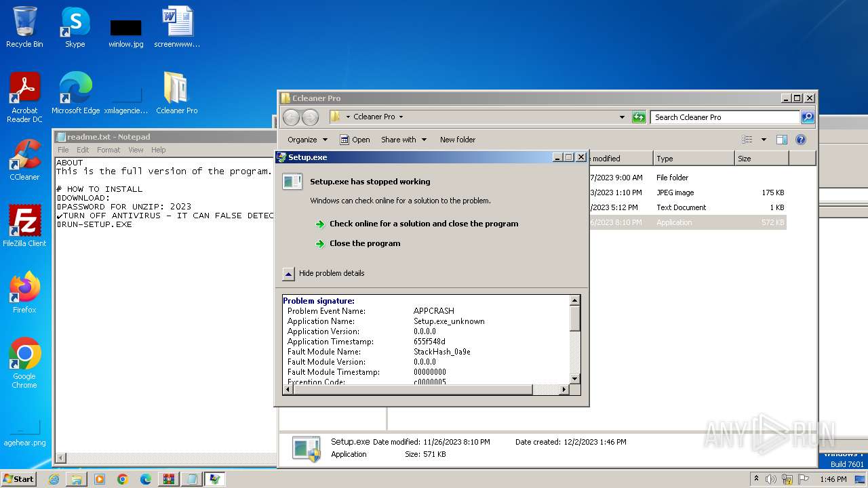
Task: Check online for a solution link
Action: (423, 224)
